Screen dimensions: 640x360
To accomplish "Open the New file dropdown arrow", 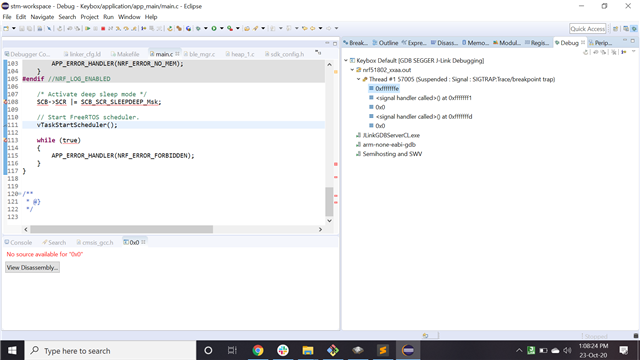I will [14, 29].
